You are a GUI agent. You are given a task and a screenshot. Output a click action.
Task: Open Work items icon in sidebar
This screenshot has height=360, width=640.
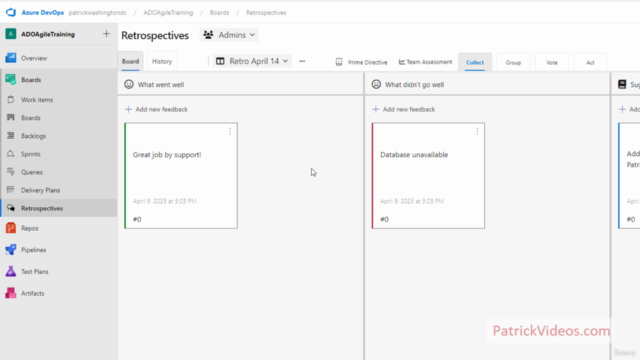pos(11,99)
